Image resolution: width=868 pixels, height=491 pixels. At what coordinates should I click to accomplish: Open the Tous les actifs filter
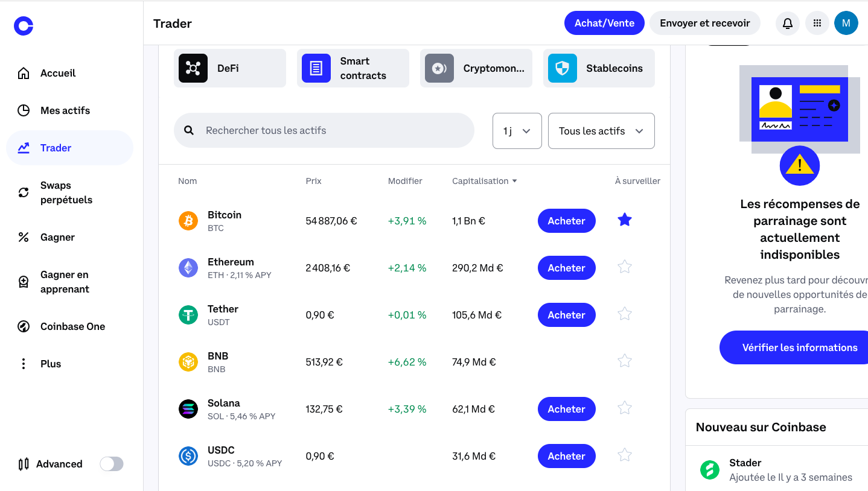(x=601, y=130)
